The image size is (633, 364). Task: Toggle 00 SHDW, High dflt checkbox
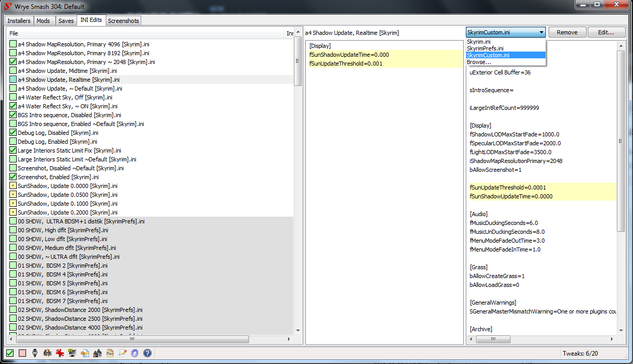(x=13, y=230)
